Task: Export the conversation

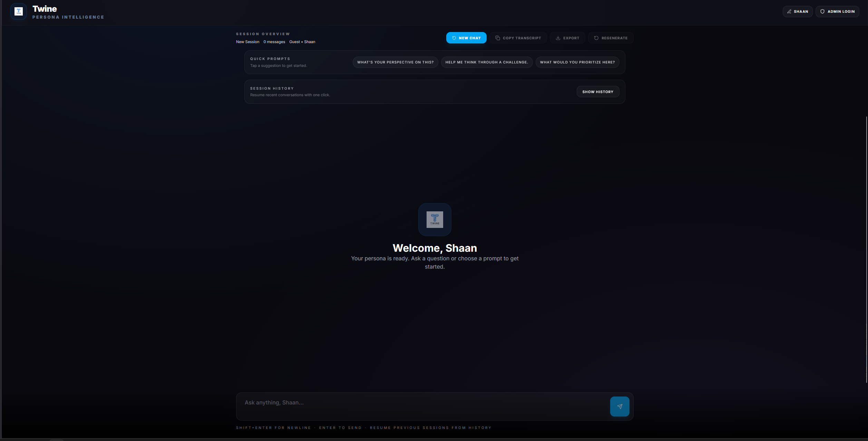Action: tap(567, 38)
